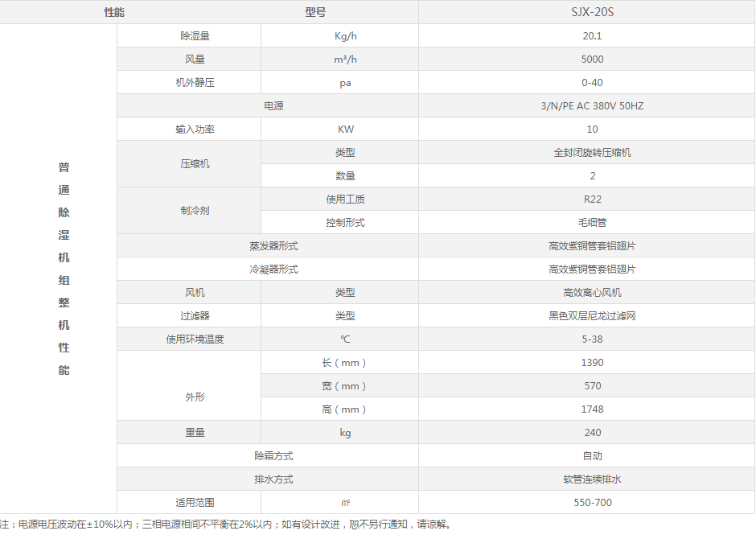The width and height of the screenshot is (756, 539).
Task: Click the 压缩机 category cell
Action: [x=195, y=164]
